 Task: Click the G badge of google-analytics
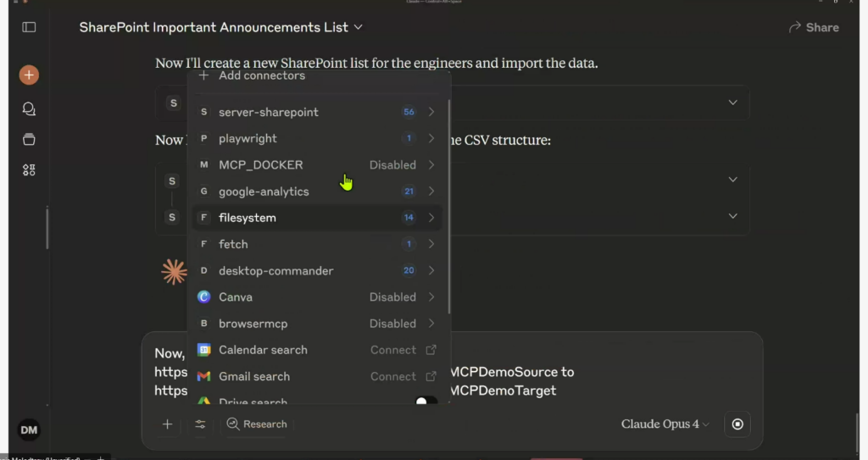(x=203, y=191)
